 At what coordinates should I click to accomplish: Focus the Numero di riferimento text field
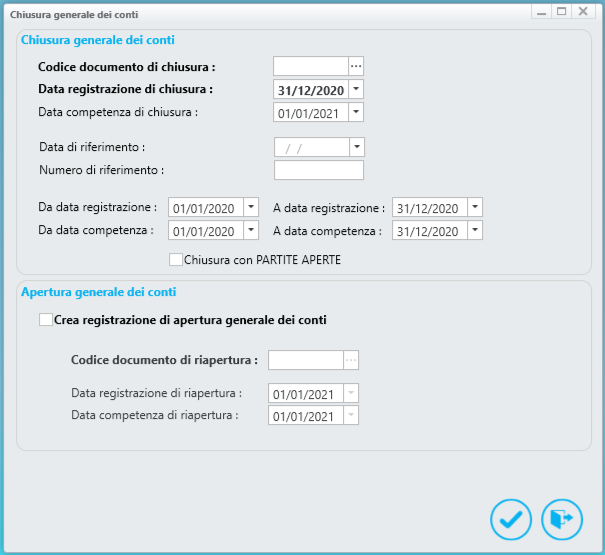[318, 170]
